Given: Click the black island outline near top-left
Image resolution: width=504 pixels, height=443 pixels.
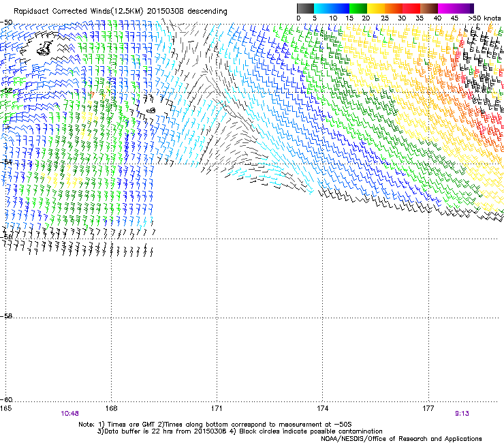Looking at the screenshot, I should 44,48.
